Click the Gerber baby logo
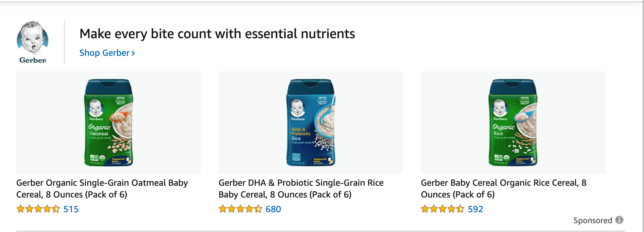Viewport: 644px width, 232px height. tap(32, 38)
